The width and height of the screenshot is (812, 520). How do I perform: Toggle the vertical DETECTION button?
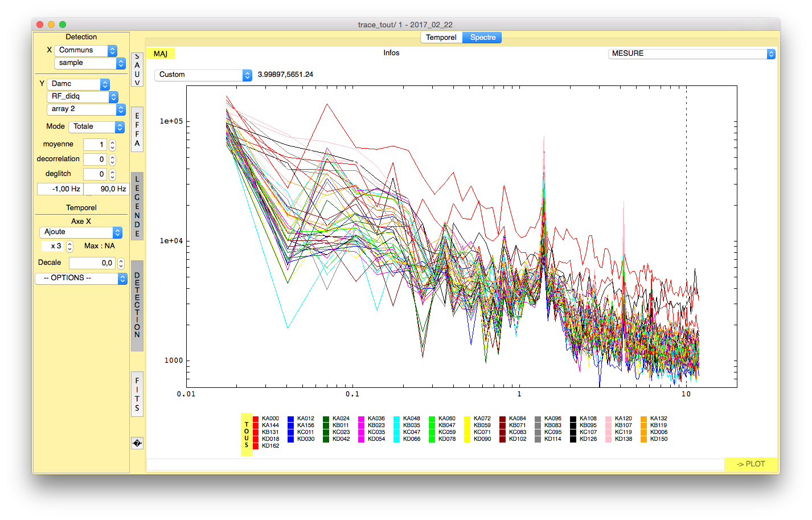point(137,306)
